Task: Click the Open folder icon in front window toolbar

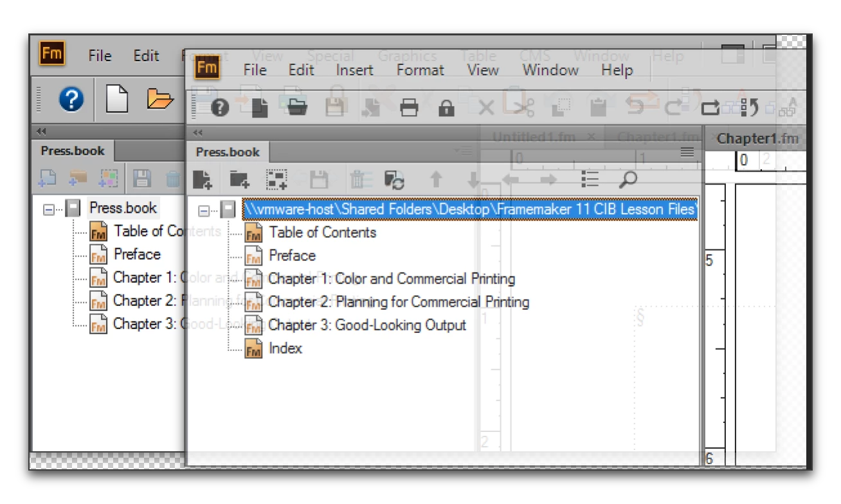Action: pyautogui.click(x=296, y=107)
